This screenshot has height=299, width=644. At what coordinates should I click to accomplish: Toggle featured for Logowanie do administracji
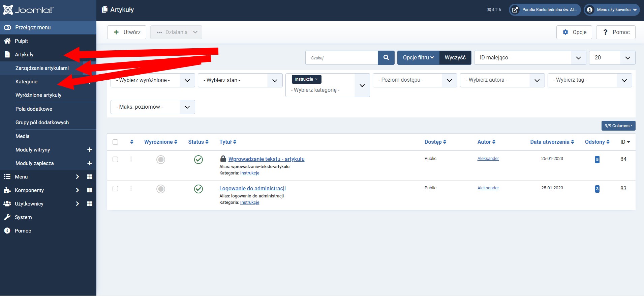(x=161, y=189)
